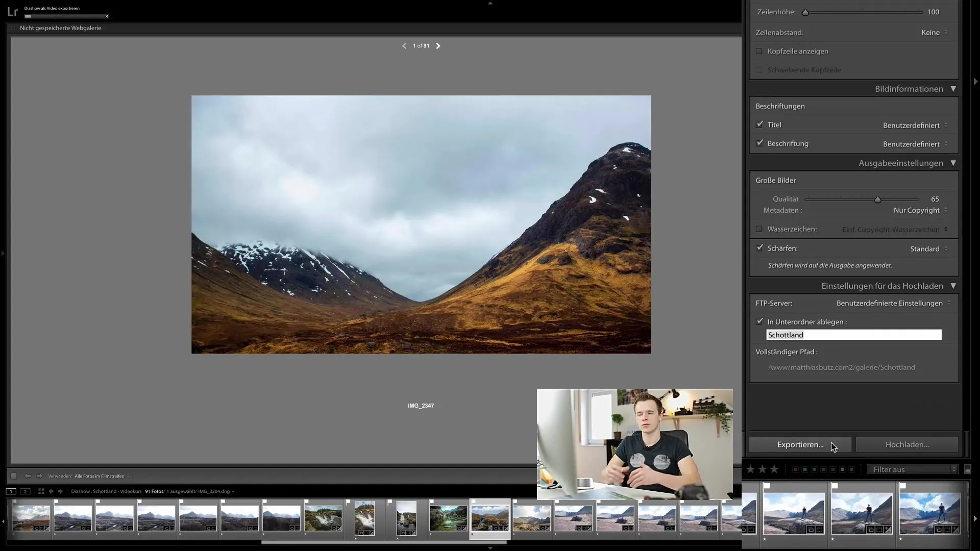Collapse Einstellungen für das Hochladen panel
The height and width of the screenshot is (551, 980).
coord(952,286)
